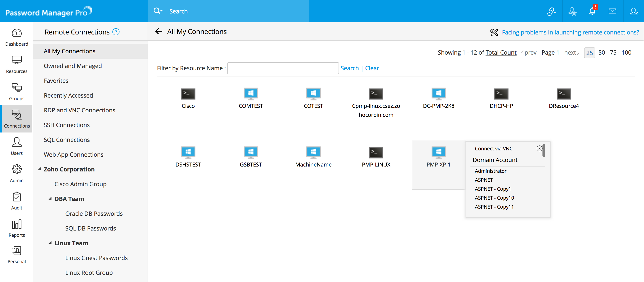Collapse the DBA Team group
Image resolution: width=644 pixels, height=282 pixels.
click(x=50, y=199)
